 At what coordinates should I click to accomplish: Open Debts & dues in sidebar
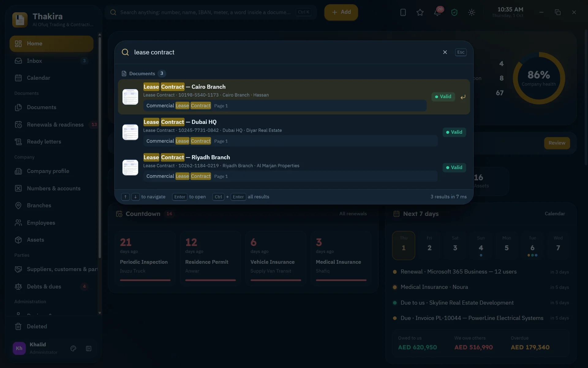click(x=51, y=286)
